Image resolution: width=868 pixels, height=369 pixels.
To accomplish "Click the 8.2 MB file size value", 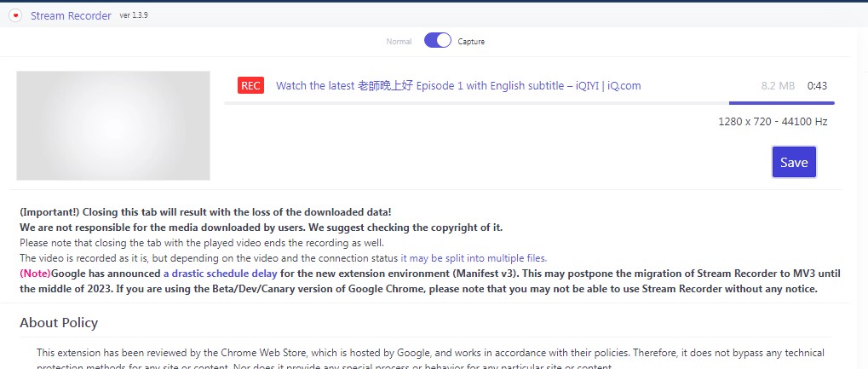I will point(778,86).
